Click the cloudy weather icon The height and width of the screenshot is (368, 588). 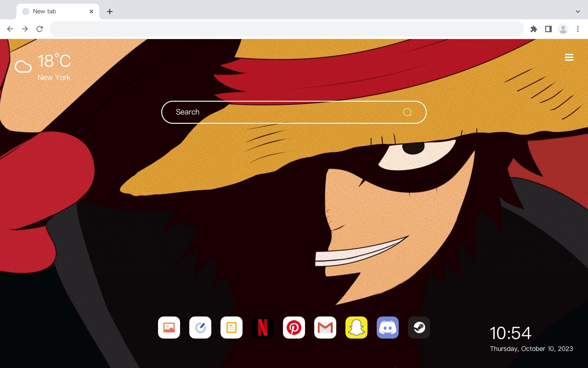click(x=23, y=67)
